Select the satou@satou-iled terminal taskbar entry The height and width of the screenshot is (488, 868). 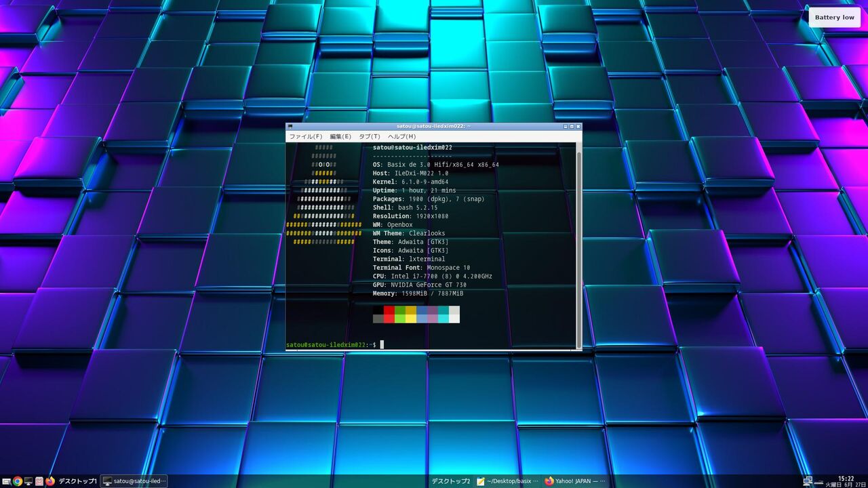pyautogui.click(x=134, y=481)
